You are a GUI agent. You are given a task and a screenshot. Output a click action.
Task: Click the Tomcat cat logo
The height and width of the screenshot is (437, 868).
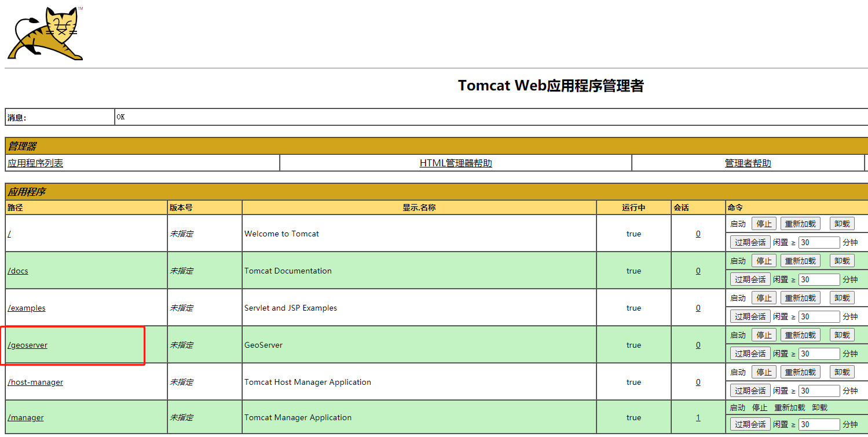[x=45, y=32]
